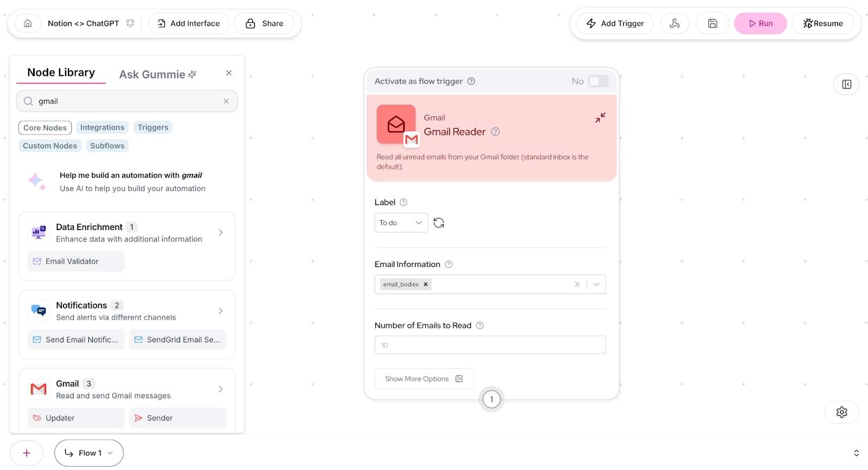The height and width of the screenshot is (470, 868).
Task: Click the AI sparkle icon beside Help me build
Action: pyautogui.click(x=37, y=181)
